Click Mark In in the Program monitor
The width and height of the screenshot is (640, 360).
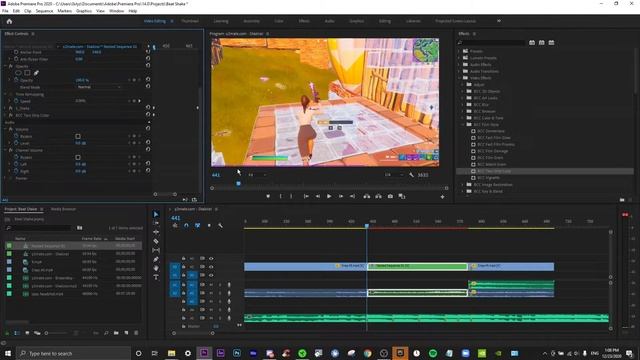tap(281, 196)
